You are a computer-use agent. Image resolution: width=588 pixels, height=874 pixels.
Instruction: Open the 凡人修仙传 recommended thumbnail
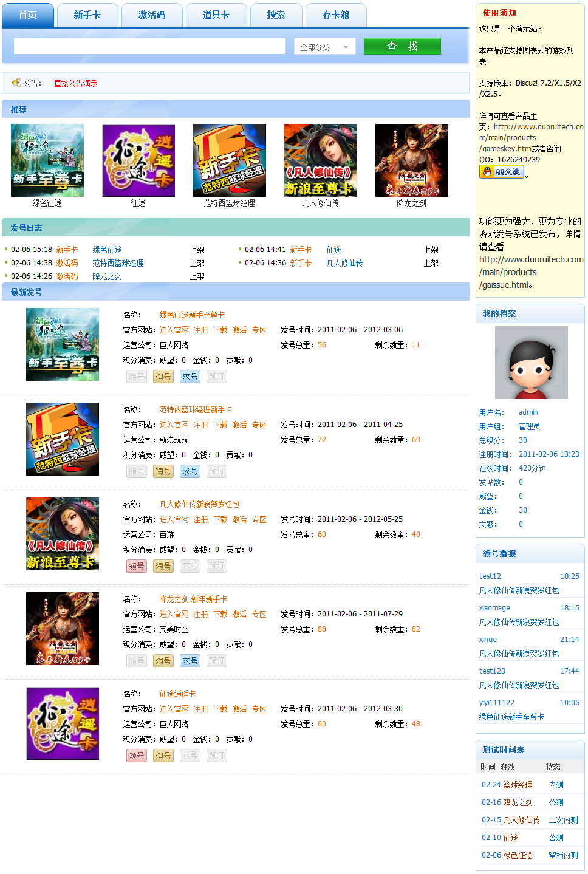pos(321,160)
